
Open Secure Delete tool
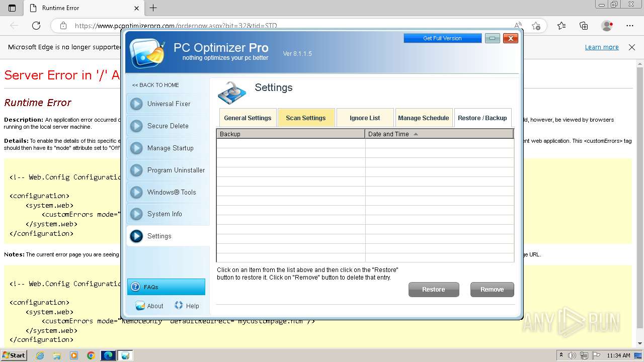[x=168, y=126]
